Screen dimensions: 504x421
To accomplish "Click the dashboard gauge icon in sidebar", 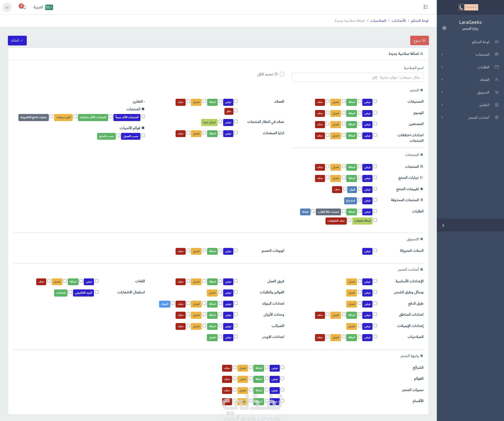I will point(496,42).
